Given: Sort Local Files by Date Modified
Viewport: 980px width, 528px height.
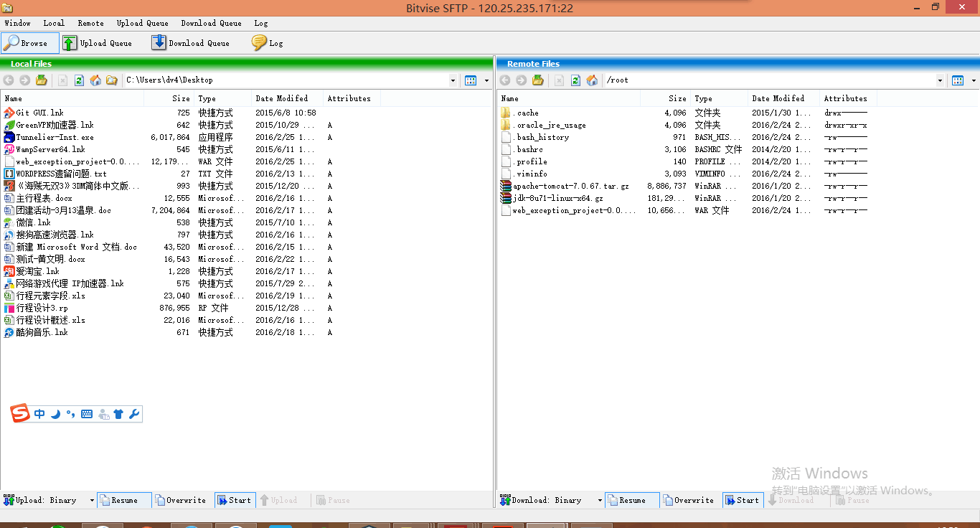Looking at the screenshot, I should (x=287, y=98).
